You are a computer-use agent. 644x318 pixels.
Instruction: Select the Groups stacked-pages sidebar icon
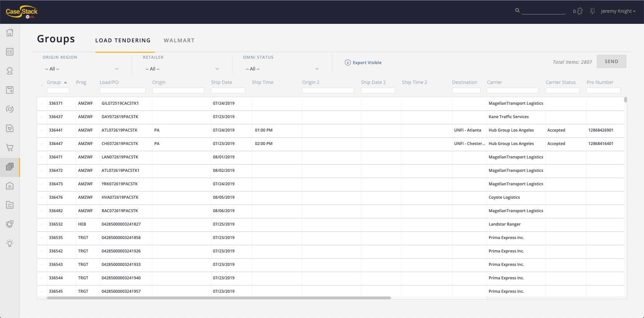pyautogui.click(x=10, y=167)
